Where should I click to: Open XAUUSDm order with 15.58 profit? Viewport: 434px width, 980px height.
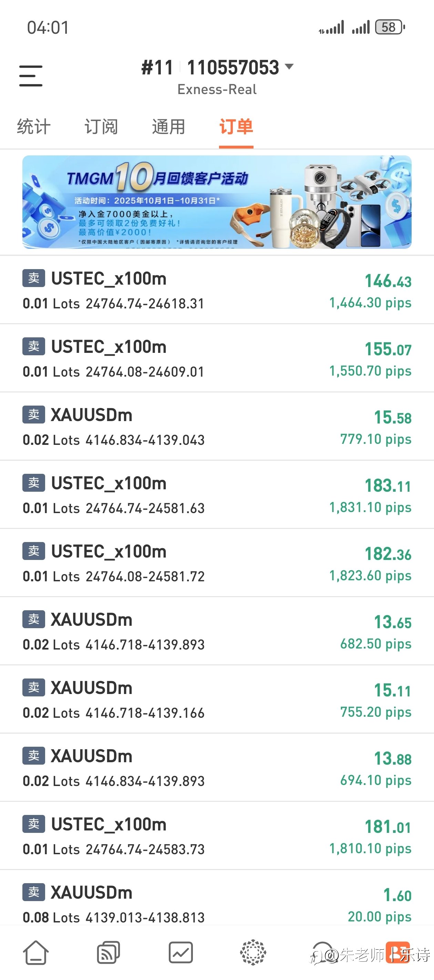pos(217,426)
